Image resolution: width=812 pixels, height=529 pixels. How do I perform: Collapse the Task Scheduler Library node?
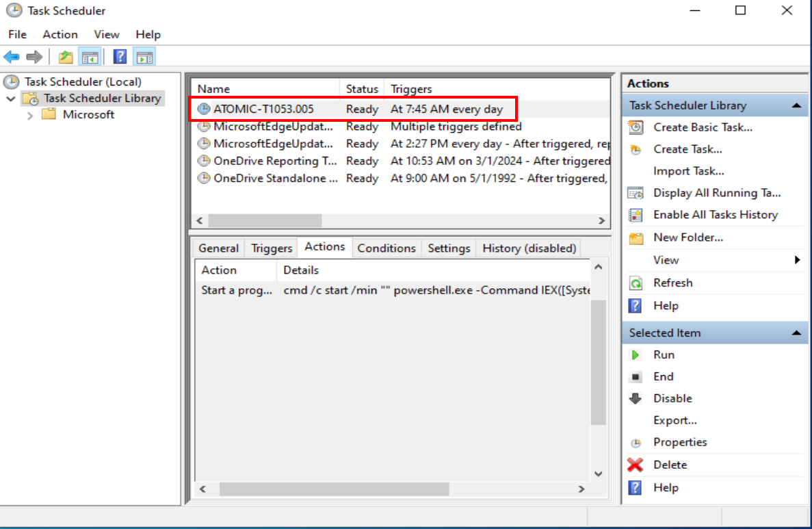pyautogui.click(x=10, y=99)
